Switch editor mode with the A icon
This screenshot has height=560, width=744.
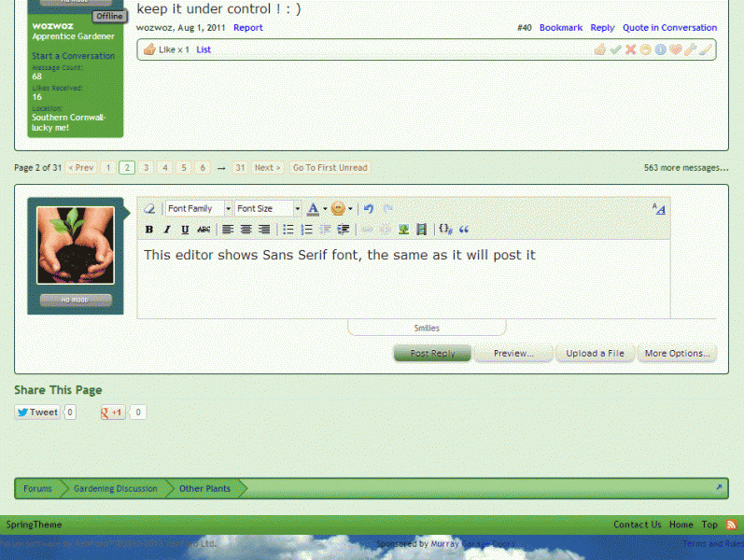pyautogui.click(x=659, y=209)
